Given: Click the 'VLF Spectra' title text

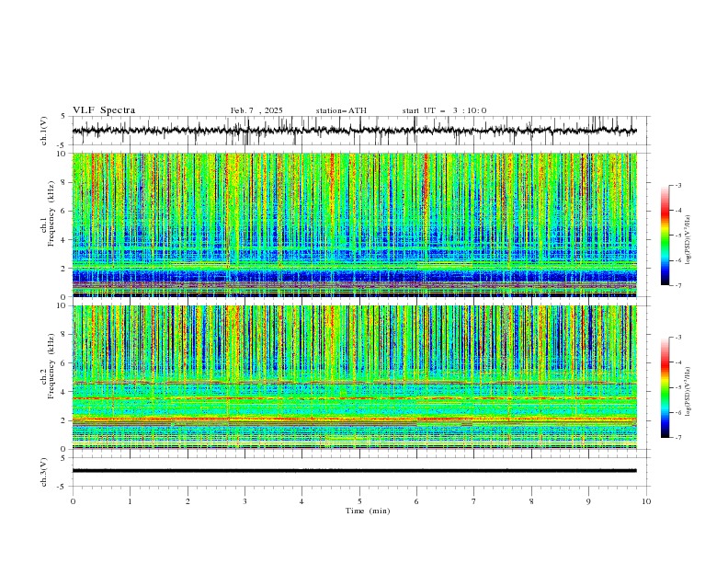Looking at the screenshot, I should (104, 110).
